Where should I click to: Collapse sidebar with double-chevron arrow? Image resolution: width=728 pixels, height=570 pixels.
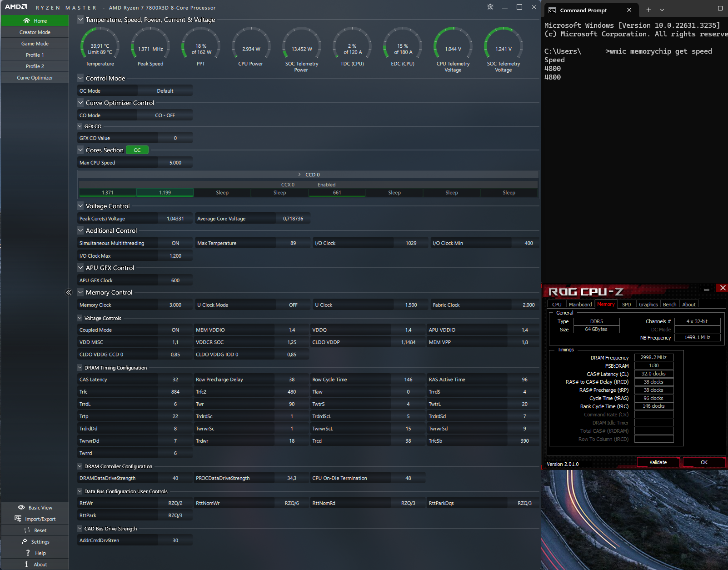(x=69, y=292)
